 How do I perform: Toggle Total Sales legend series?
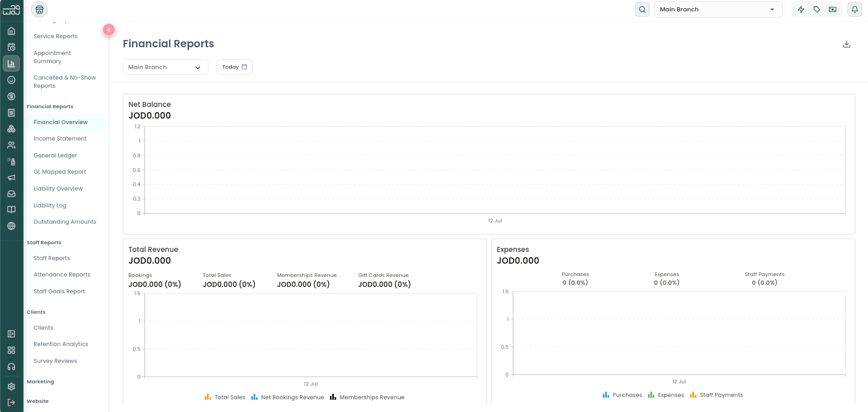click(x=225, y=397)
